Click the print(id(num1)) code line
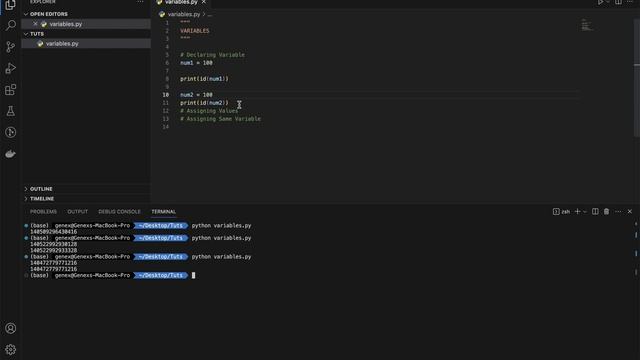640x360 pixels. tap(204, 79)
